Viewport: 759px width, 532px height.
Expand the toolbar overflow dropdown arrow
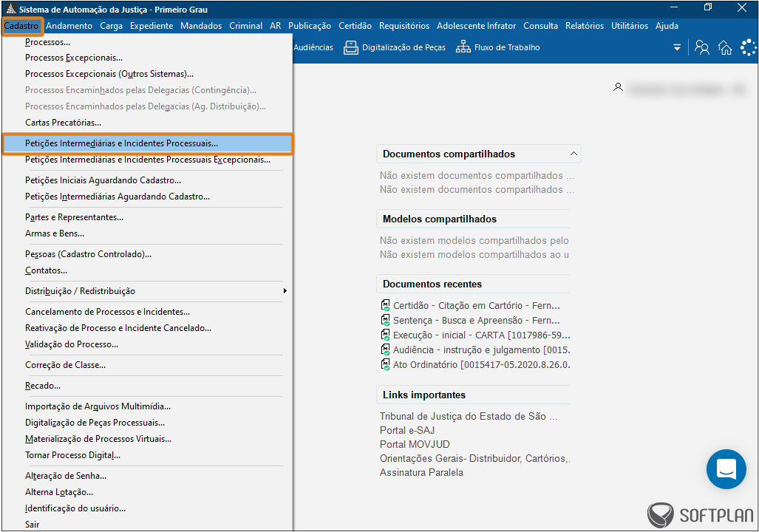677,47
